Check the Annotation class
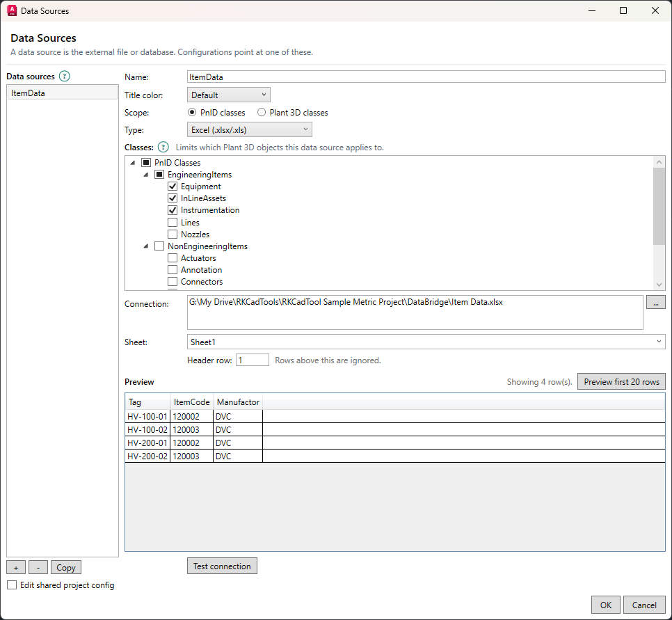Image resolution: width=672 pixels, height=620 pixels. (173, 270)
